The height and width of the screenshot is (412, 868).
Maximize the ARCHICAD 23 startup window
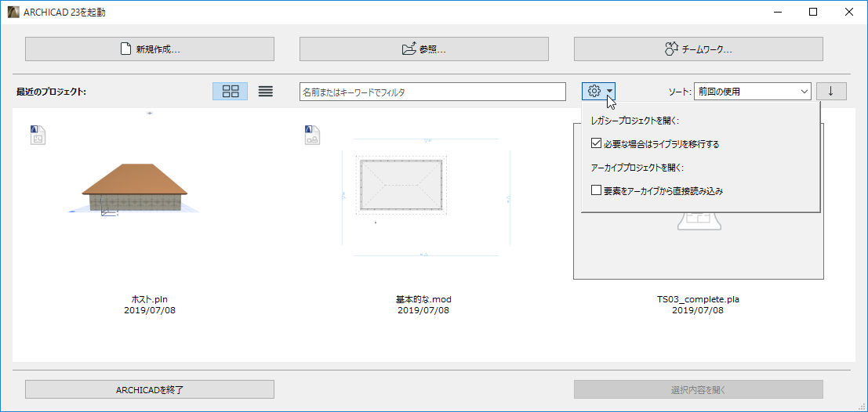(x=813, y=12)
